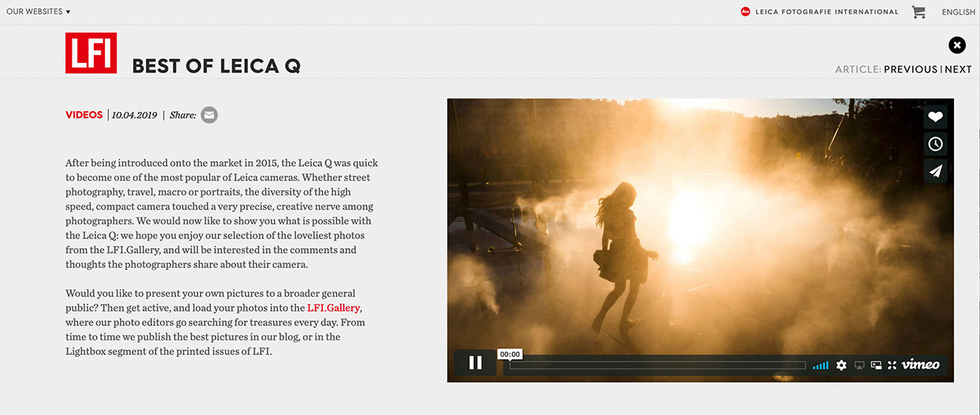Click the date 10.04.2019

tap(135, 115)
